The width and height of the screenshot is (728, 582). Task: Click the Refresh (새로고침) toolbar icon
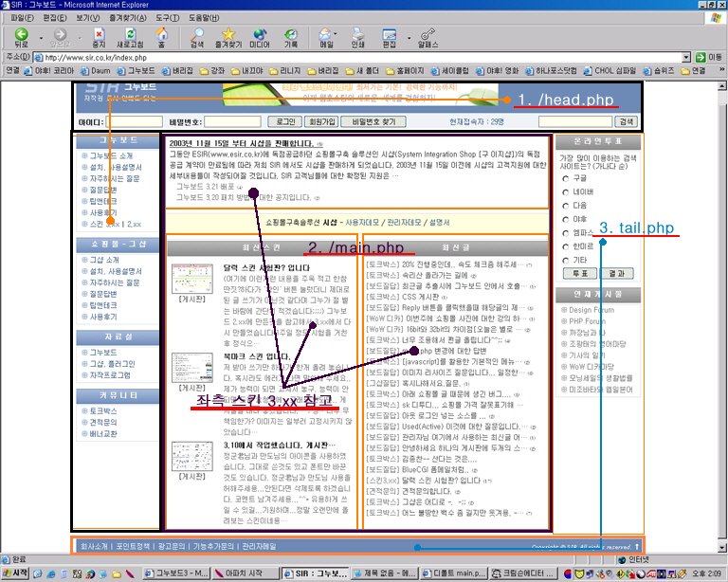131,36
